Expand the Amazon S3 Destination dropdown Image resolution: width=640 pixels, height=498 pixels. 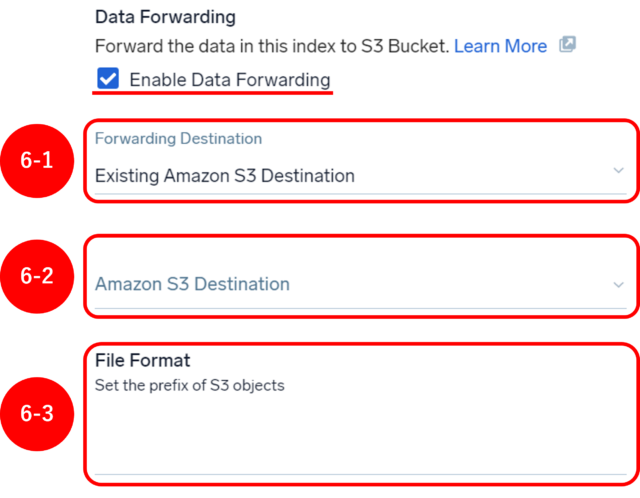coord(360,284)
